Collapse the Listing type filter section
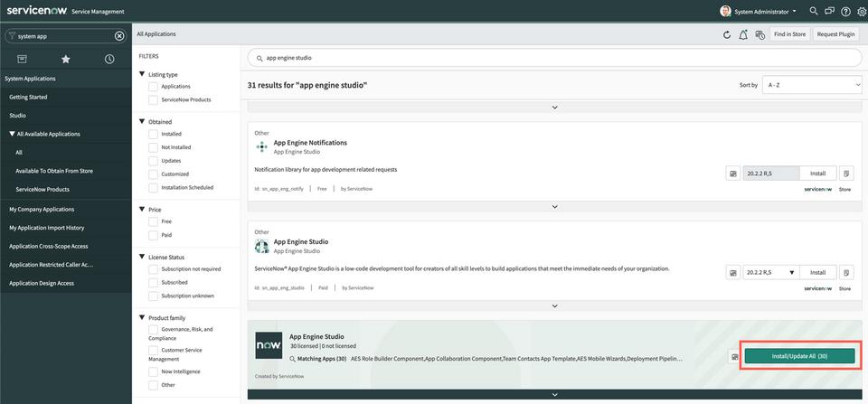The height and width of the screenshot is (404, 868). [142, 74]
